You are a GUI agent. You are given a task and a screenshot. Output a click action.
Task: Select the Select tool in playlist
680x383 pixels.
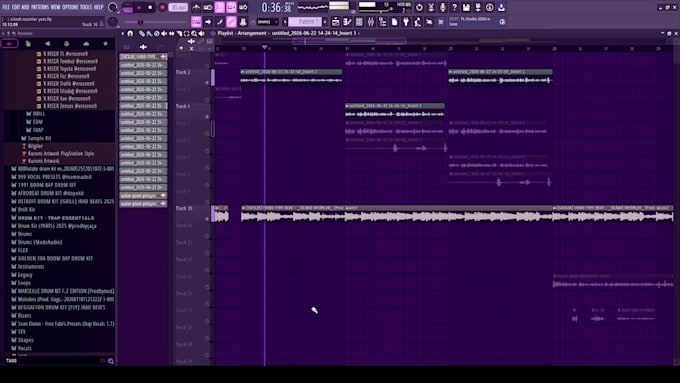(x=186, y=33)
